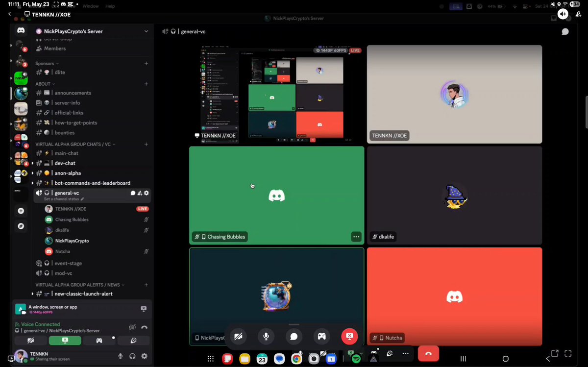The height and width of the screenshot is (367, 588).
Task: Disconnect from voice in side panel
Action: (144, 327)
